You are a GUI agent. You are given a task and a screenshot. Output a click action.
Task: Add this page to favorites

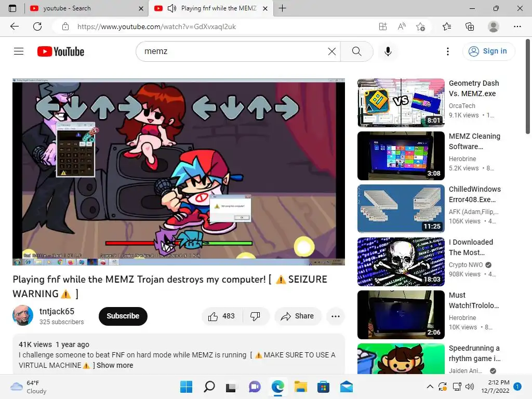(x=420, y=26)
